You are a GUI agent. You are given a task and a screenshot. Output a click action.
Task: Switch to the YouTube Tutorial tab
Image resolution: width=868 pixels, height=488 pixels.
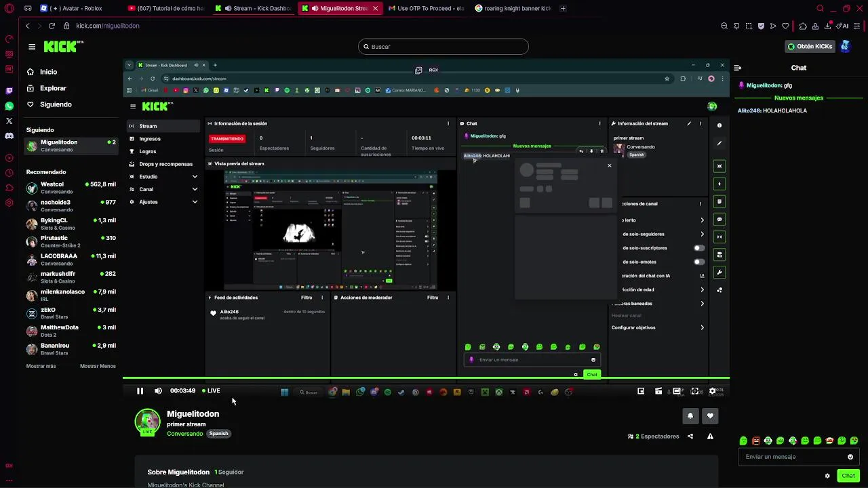pyautogui.click(x=166, y=9)
